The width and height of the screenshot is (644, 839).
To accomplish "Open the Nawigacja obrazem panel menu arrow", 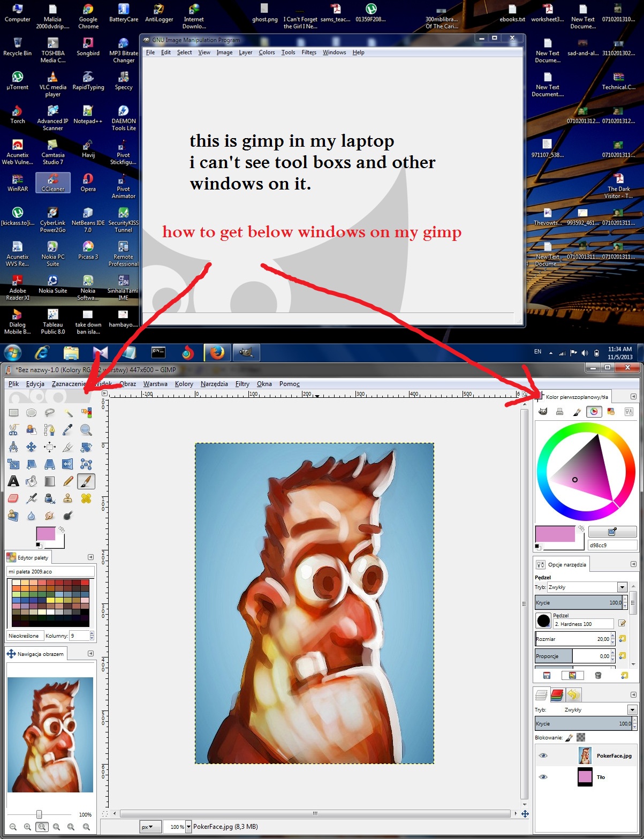I will click(x=90, y=654).
